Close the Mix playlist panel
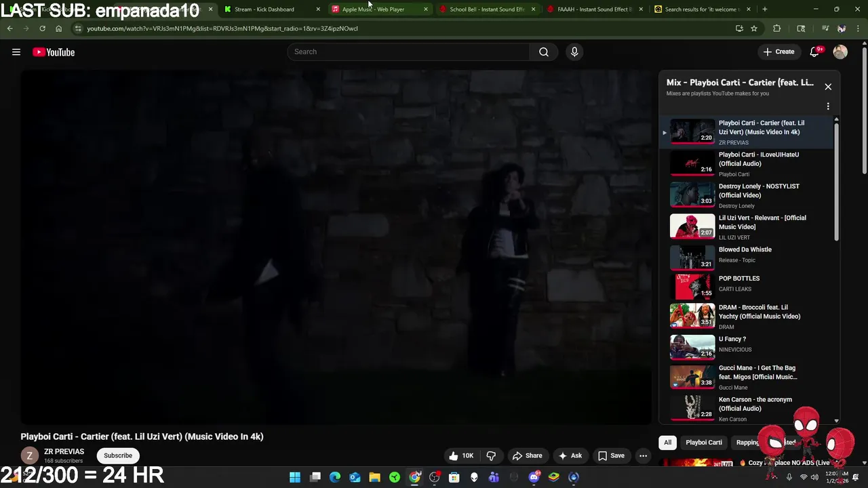Image resolution: width=868 pixels, height=488 pixels. point(828,87)
